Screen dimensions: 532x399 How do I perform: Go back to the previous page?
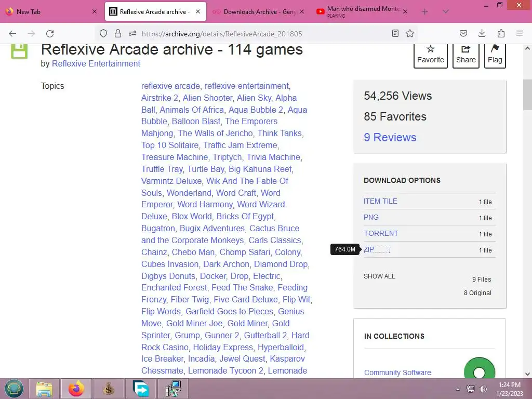12,34
